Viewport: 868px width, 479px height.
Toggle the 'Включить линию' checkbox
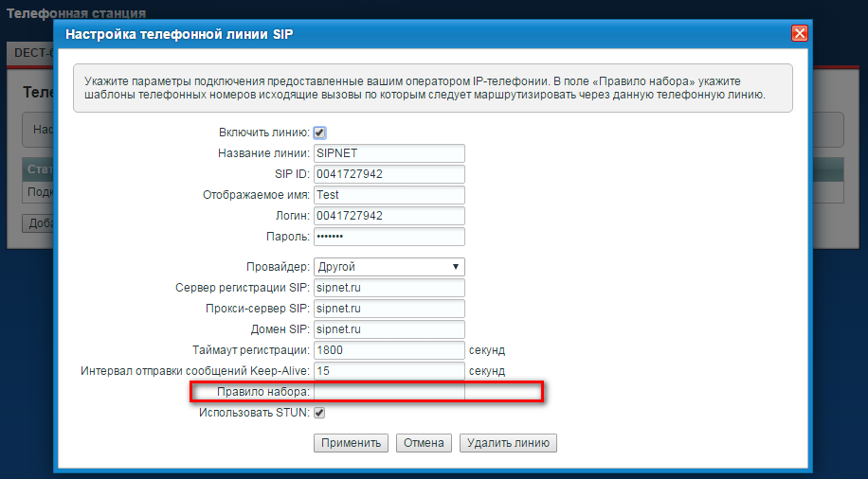[x=320, y=133]
